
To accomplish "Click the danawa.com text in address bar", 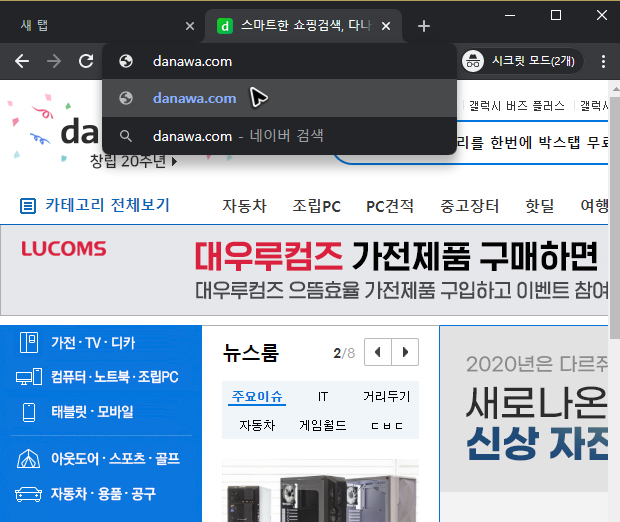I will point(192,61).
